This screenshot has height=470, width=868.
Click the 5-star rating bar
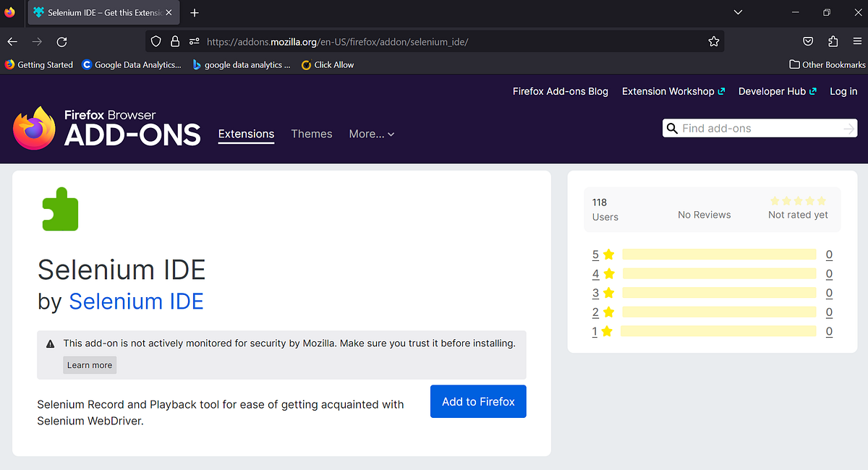pos(718,255)
